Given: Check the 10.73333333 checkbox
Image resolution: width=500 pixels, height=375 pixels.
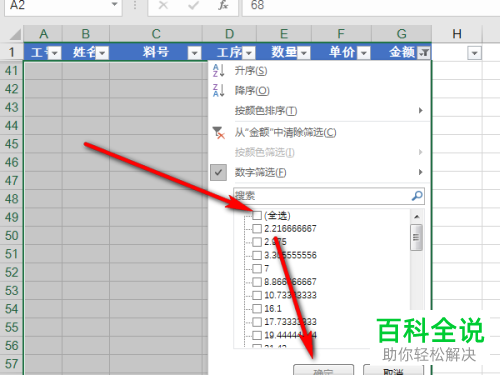Looking at the screenshot, I should (x=257, y=295).
